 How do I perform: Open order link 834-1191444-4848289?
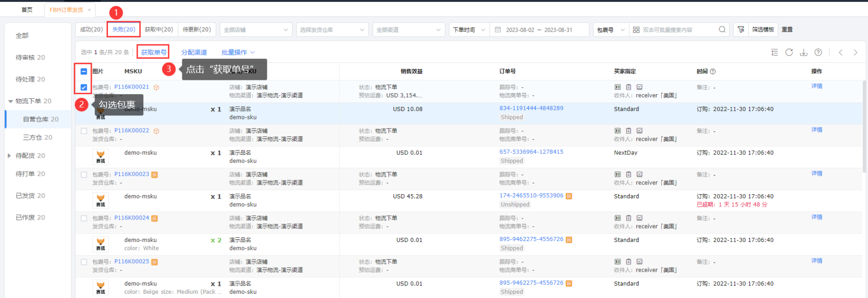pos(531,108)
